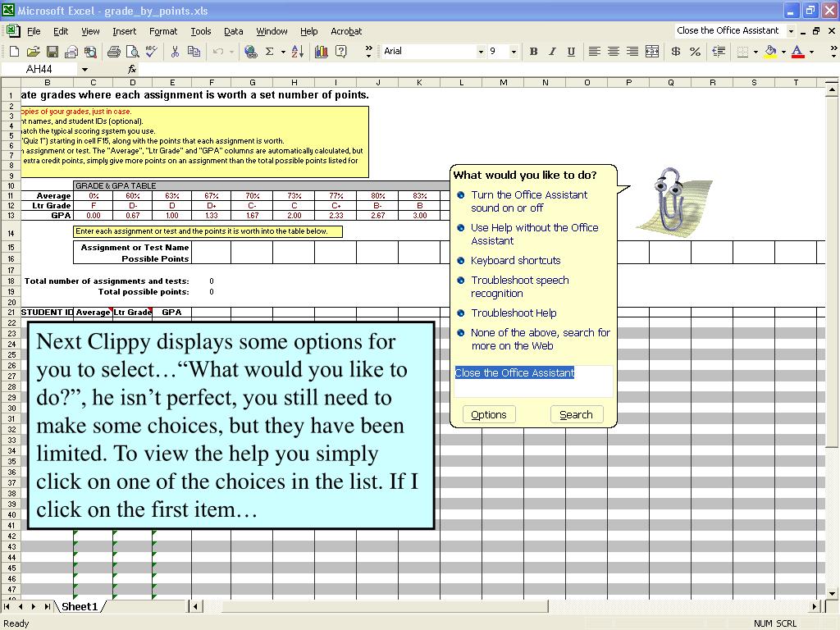This screenshot has height=630, width=840.
Task: Toggle Underline formatting
Action: pyautogui.click(x=571, y=52)
